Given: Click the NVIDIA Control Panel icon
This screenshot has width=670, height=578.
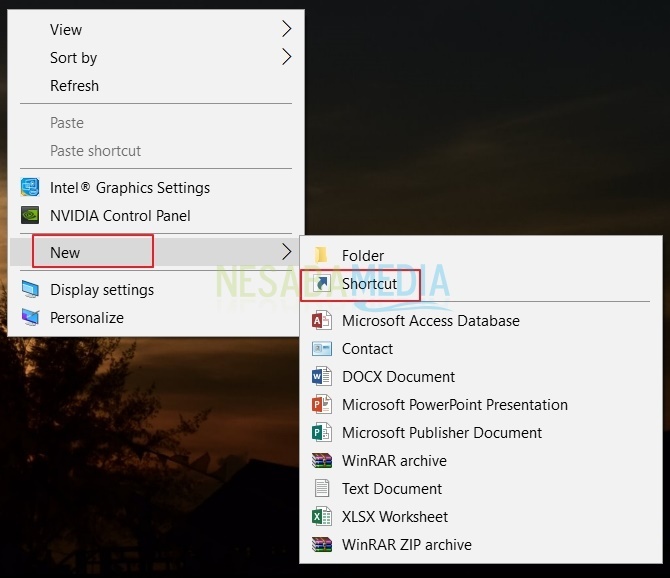Looking at the screenshot, I should click(30, 215).
